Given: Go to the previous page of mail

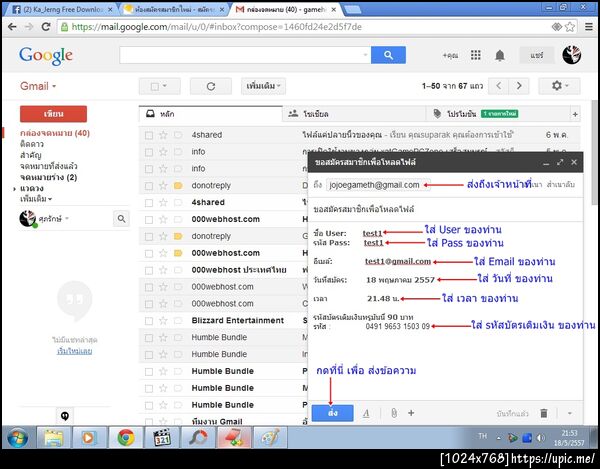Looking at the screenshot, I should pyautogui.click(x=499, y=86).
